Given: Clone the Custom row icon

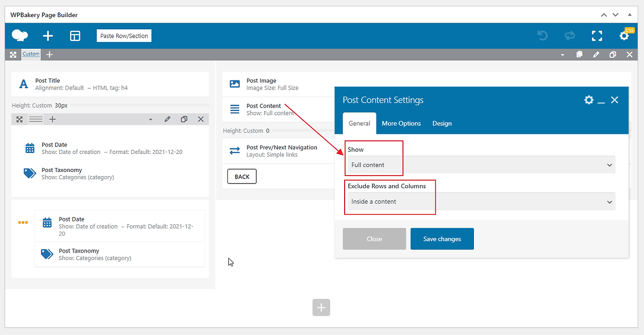Looking at the screenshot, I should (613, 54).
